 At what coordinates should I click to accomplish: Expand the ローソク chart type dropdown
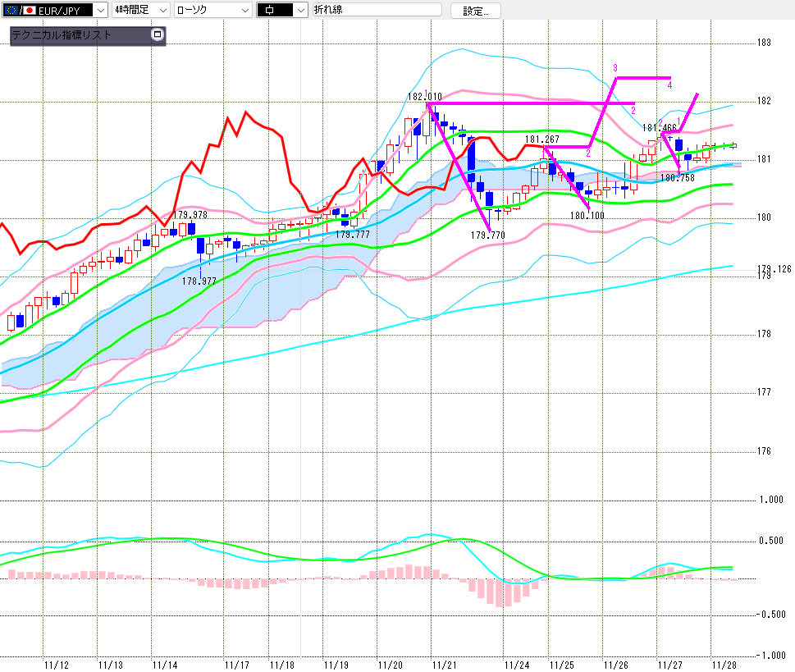pos(244,10)
